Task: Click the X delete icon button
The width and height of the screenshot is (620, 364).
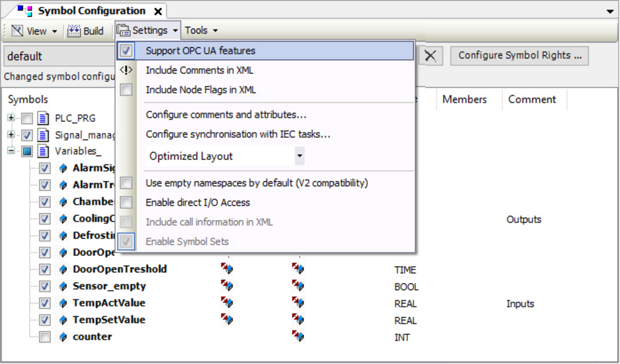Action: [x=430, y=56]
